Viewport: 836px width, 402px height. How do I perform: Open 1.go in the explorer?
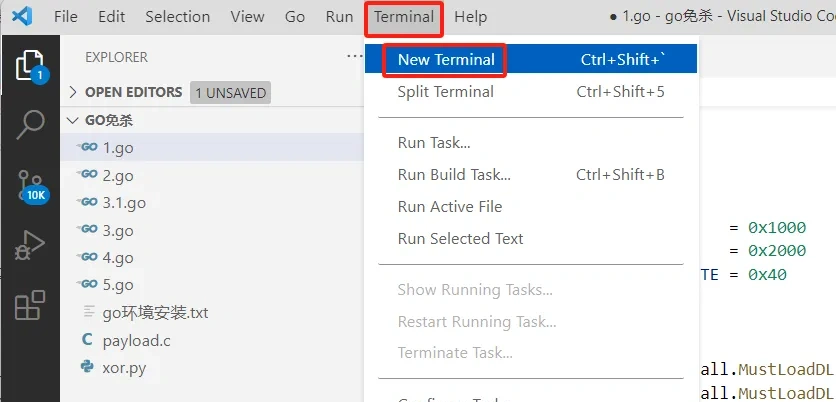(212, 147)
